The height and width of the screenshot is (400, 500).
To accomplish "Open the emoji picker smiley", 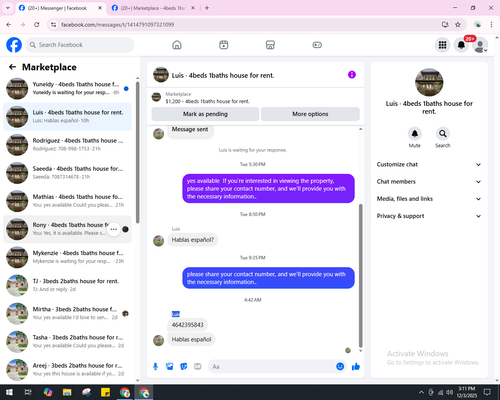I will [x=340, y=367].
